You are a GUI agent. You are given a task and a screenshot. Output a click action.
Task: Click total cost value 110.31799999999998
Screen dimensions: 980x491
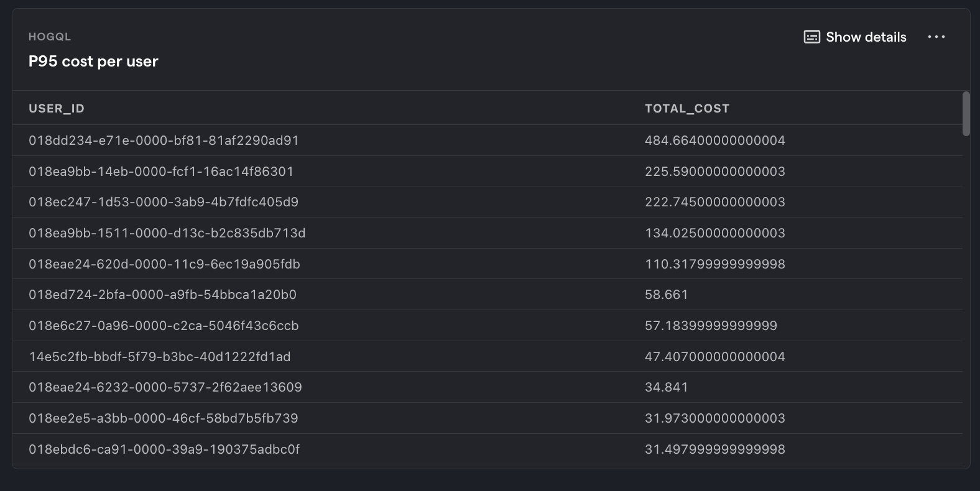click(x=715, y=264)
